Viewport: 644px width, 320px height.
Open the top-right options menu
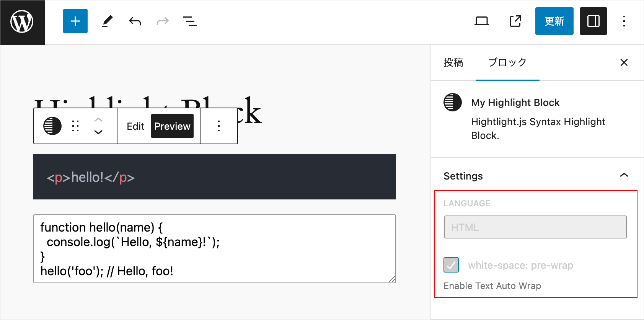tap(624, 21)
